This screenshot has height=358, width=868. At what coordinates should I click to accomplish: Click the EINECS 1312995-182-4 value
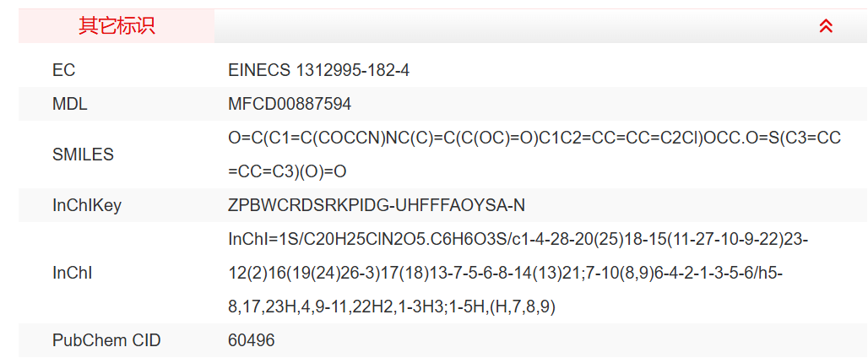318,70
